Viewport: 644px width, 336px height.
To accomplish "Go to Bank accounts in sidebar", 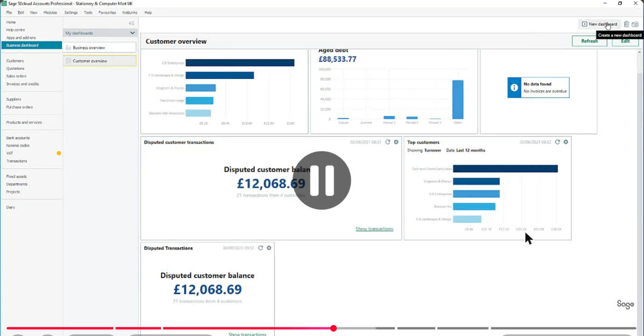I will click(18, 138).
